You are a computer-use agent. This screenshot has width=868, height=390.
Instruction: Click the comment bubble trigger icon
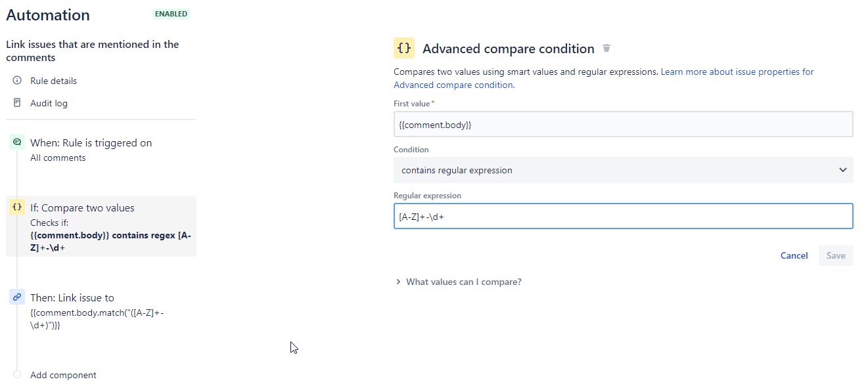tap(16, 142)
